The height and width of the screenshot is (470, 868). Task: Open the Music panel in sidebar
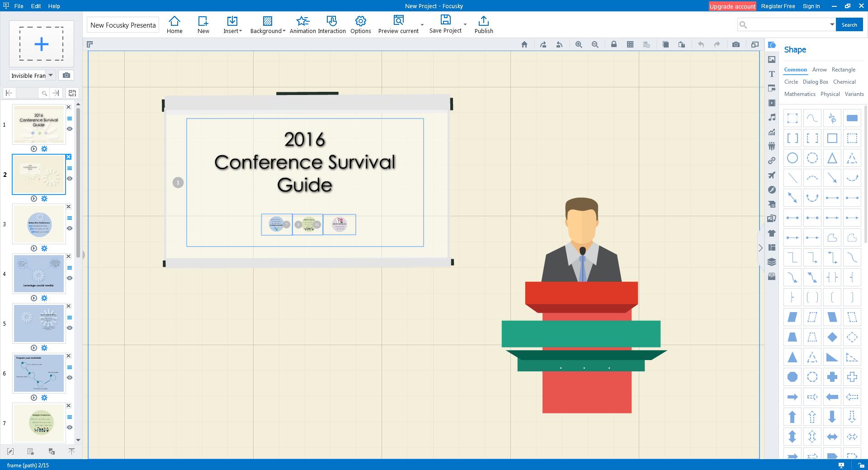(772, 117)
